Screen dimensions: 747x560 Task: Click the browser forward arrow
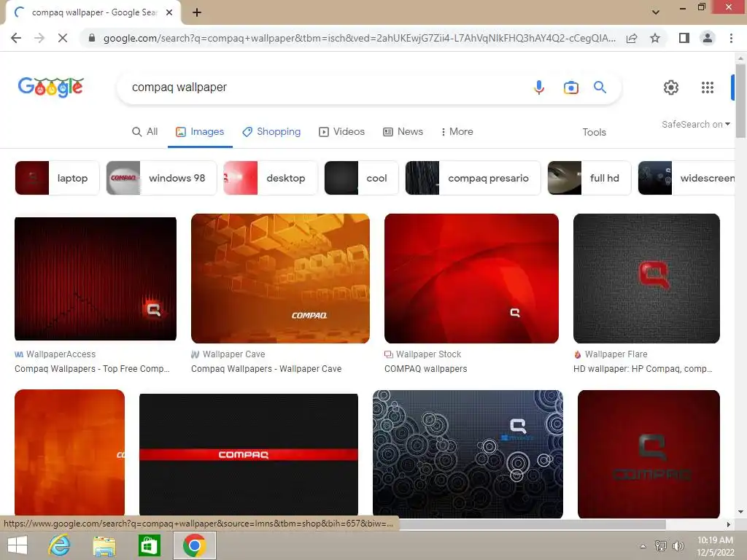coord(39,38)
